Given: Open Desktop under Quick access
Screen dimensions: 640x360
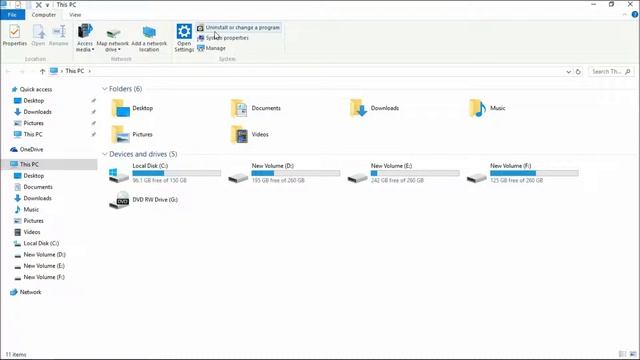Looking at the screenshot, I should (x=29, y=100).
